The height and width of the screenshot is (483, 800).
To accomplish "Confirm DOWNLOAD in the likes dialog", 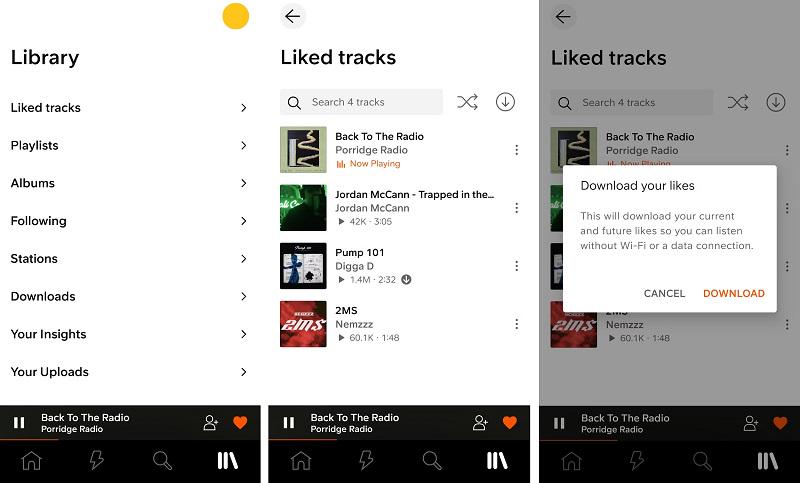I will pos(734,293).
